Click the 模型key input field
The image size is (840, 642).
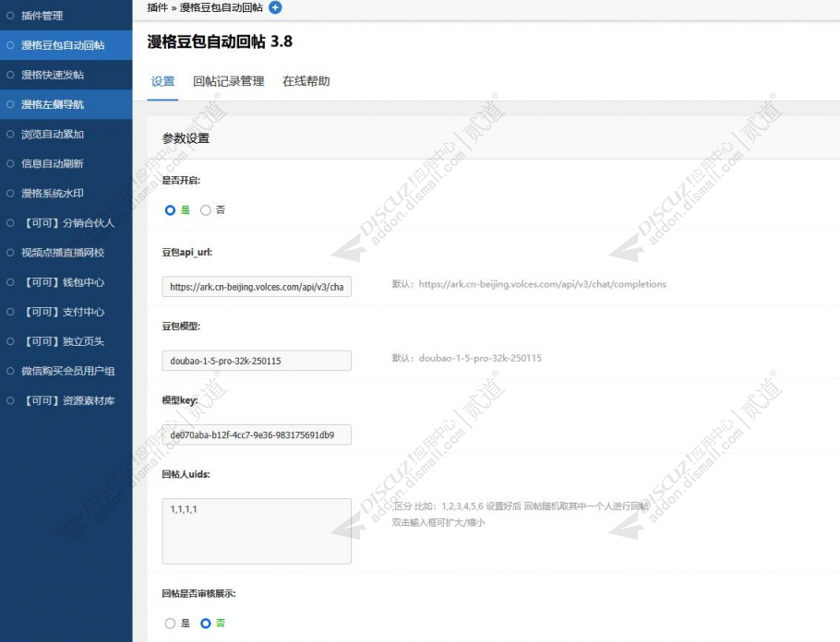[257, 434]
